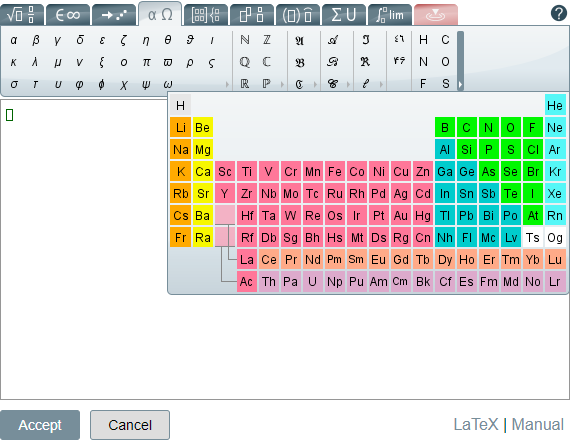Click the Accept button
The height and width of the screenshot is (446, 570).
click(40, 425)
